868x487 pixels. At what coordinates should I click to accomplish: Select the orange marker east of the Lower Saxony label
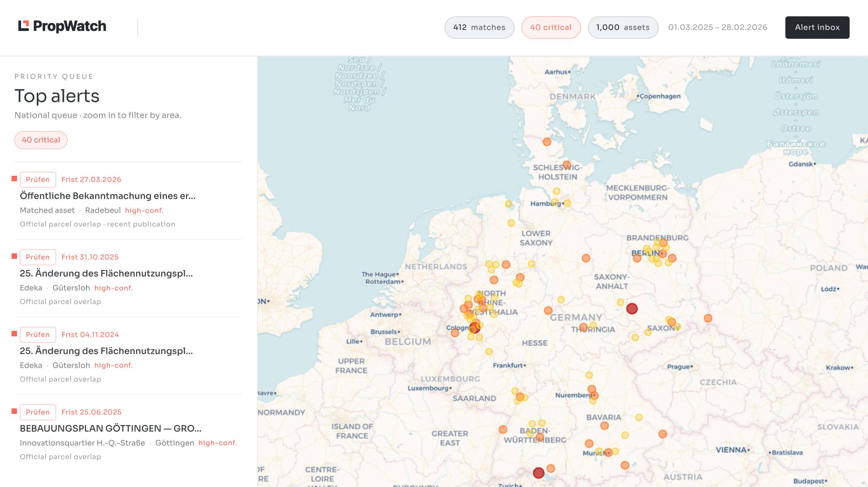tap(586, 258)
